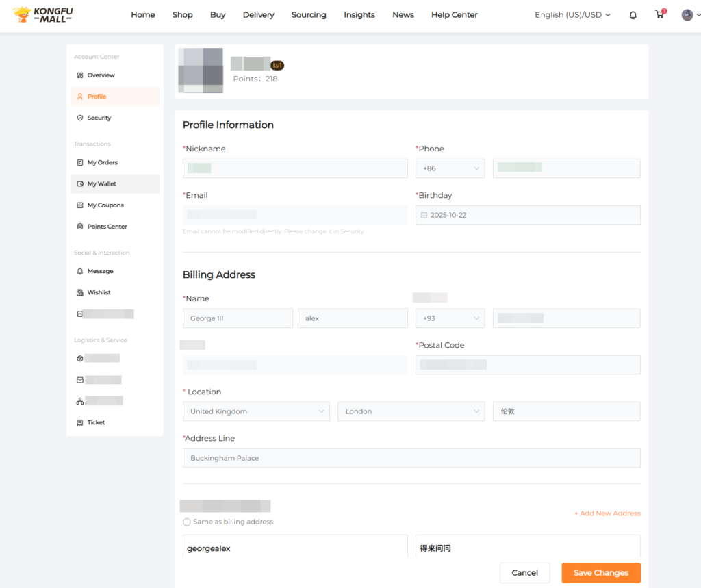701x588 pixels.
Task: Click the My Wallet icon in sidebar
Action: 80,184
